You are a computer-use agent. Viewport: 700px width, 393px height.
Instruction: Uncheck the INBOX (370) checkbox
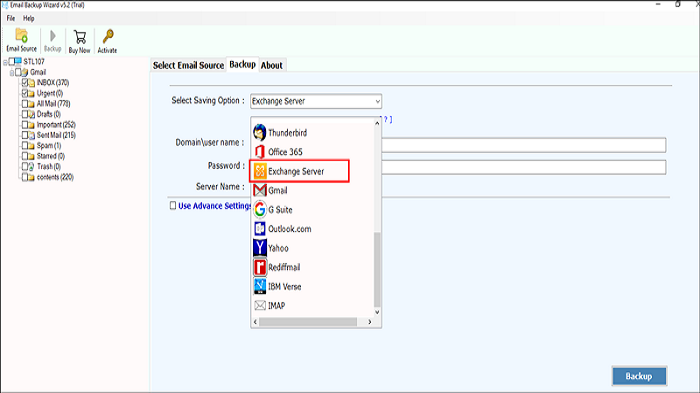[25, 82]
